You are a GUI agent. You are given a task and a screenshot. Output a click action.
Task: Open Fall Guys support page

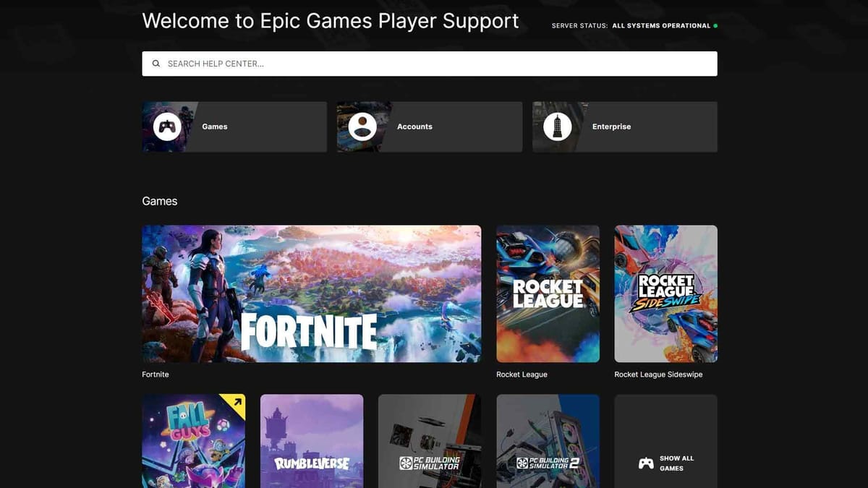pos(194,445)
